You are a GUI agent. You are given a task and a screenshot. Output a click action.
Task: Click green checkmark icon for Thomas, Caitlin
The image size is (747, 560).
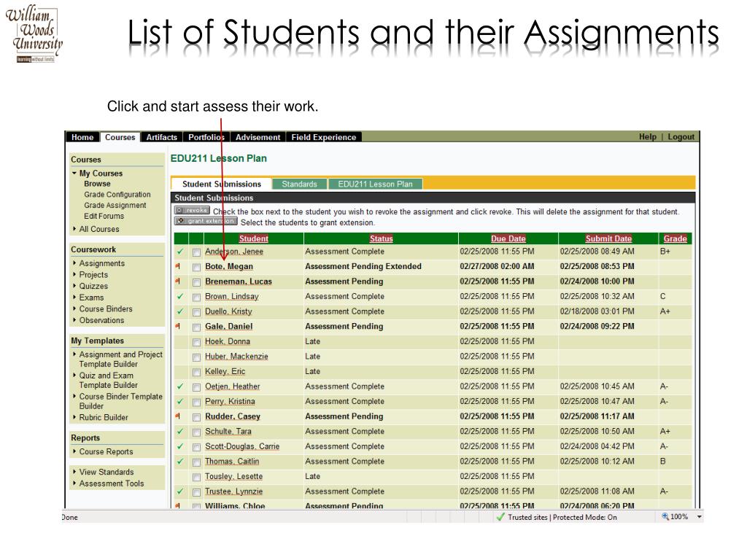(x=180, y=462)
